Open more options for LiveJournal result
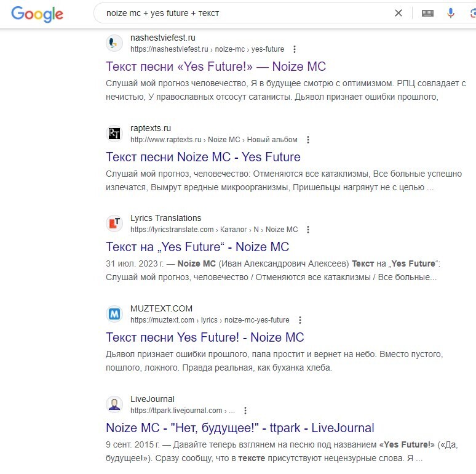This screenshot has width=476, height=474. pyautogui.click(x=245, y=411)
